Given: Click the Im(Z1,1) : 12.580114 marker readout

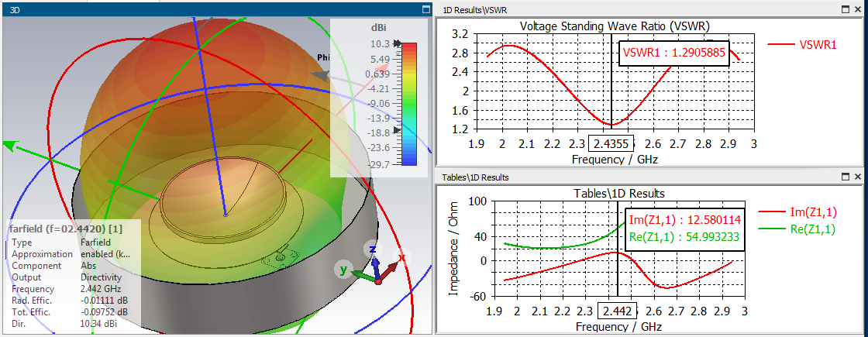Looking at the screenshot, I should pos(685,220).
